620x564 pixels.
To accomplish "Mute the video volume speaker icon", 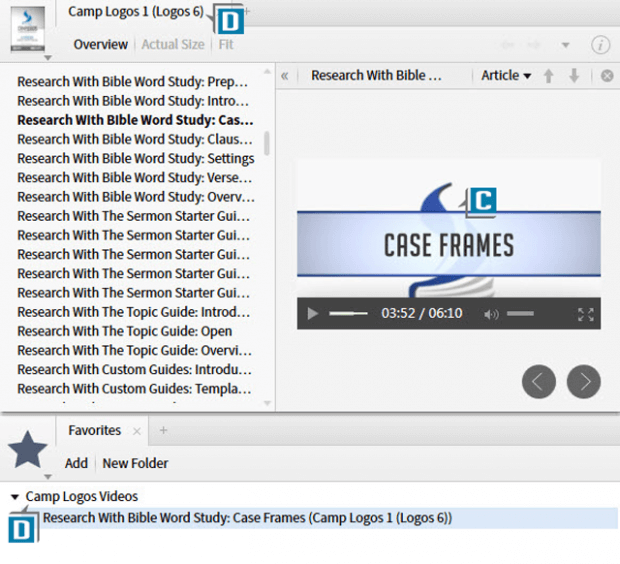I will [491, 314].
